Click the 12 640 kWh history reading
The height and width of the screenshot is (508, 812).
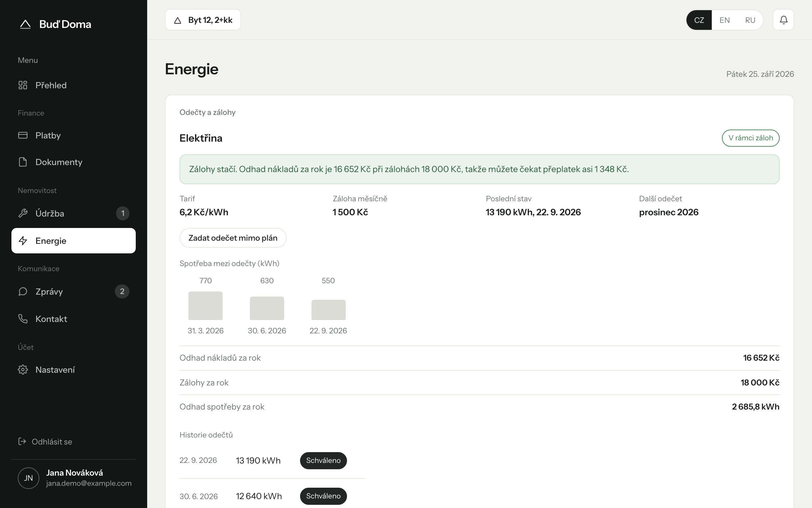click(x=259, y=496)
